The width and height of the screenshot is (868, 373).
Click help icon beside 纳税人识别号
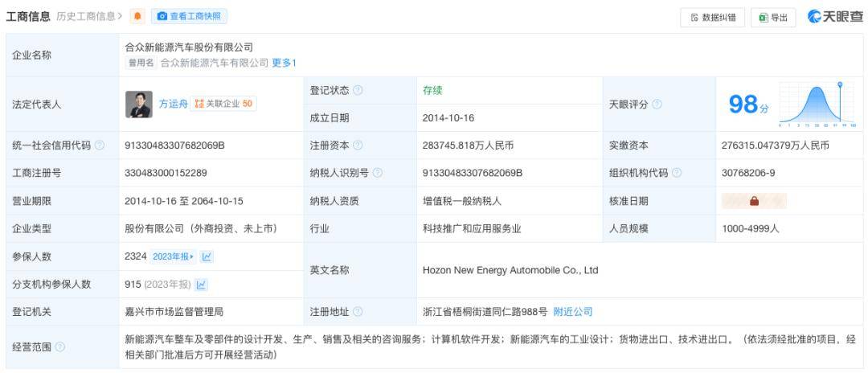(x=378, y=173)
